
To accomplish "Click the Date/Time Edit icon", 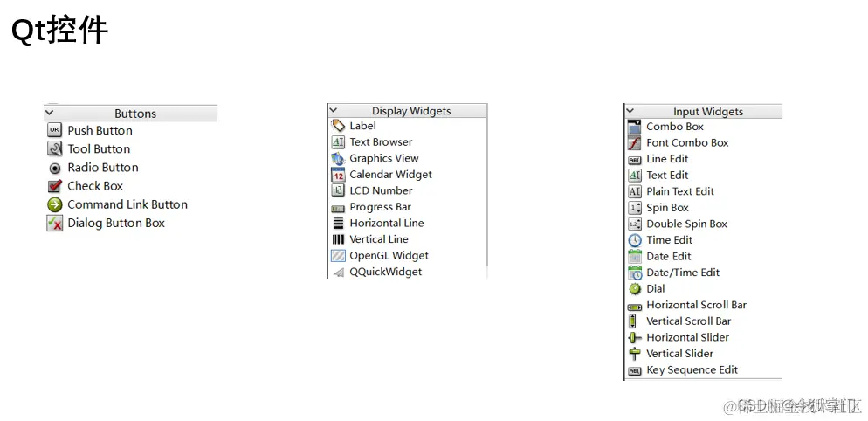I will 634,273.
